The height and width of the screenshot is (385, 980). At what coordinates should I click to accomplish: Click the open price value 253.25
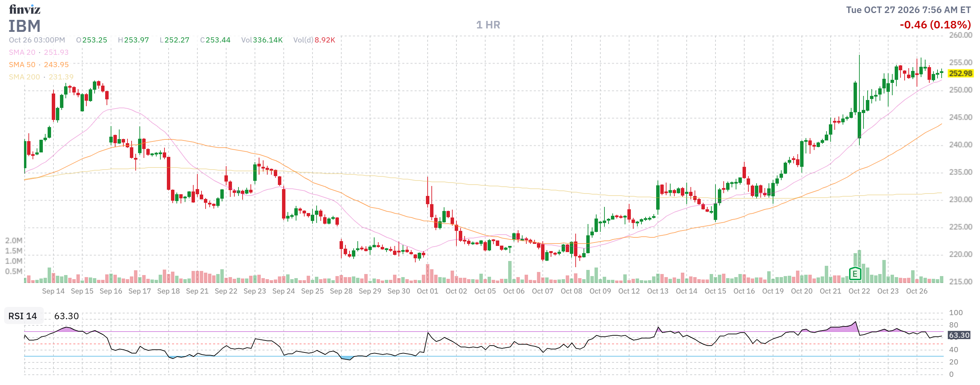(x=95, y=40)
